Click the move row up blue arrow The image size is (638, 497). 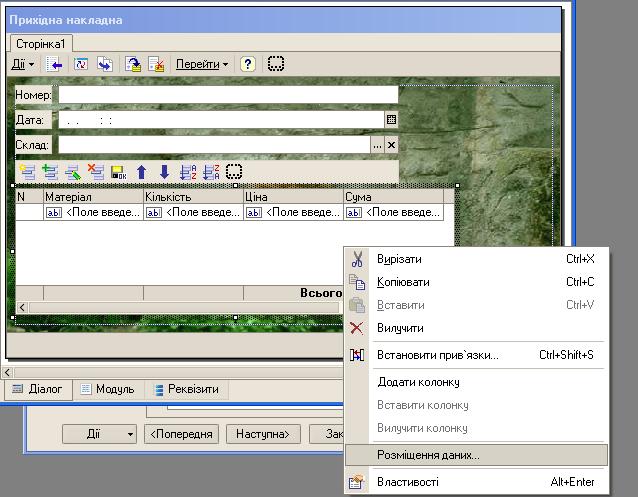point(142,172)
